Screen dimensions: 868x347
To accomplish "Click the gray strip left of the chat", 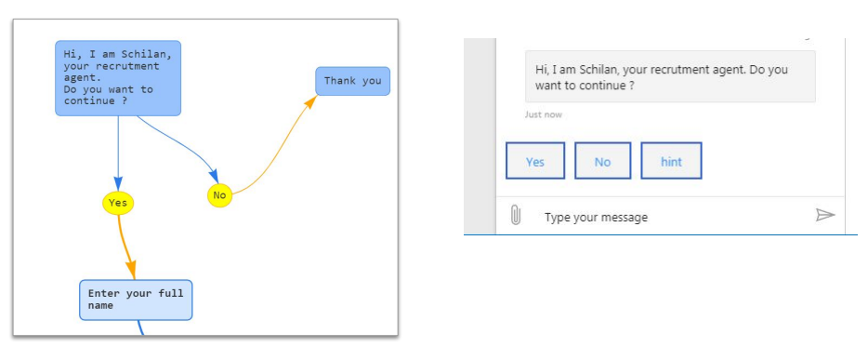I will point(480,136).
